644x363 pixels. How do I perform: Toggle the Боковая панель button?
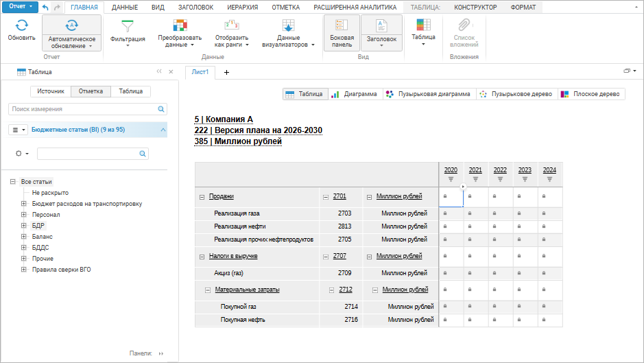(x=342, y=32)
